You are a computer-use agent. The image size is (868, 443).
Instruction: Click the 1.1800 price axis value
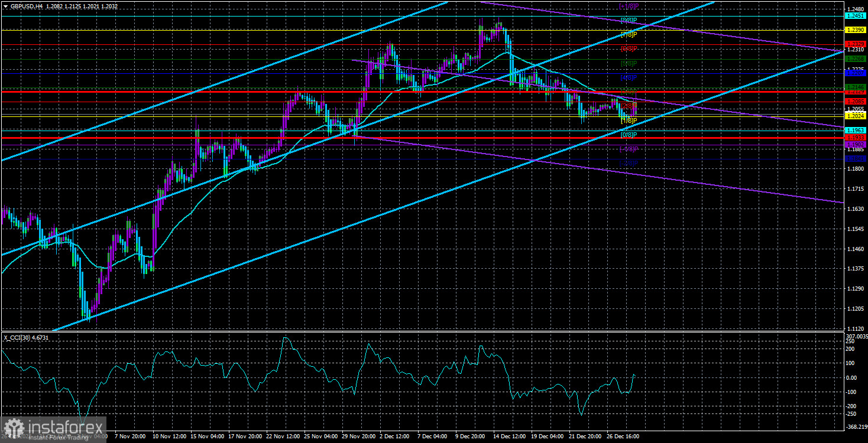(x=856, y=169)
